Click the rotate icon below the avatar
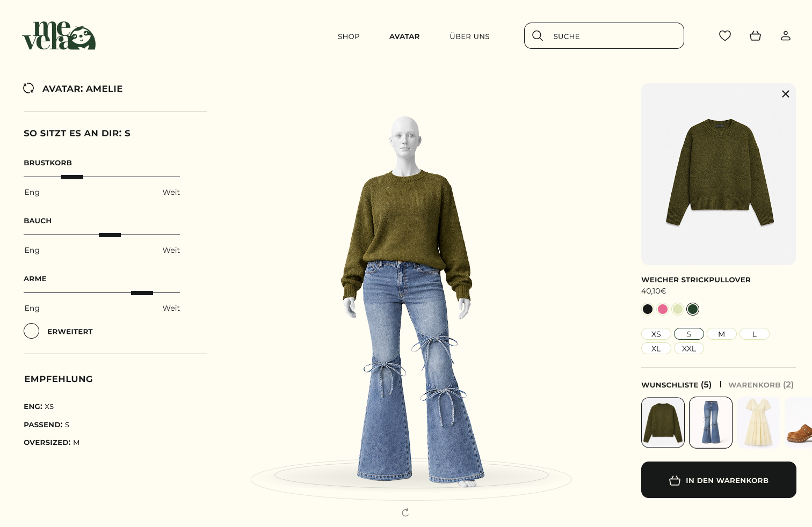 point(405,513)
